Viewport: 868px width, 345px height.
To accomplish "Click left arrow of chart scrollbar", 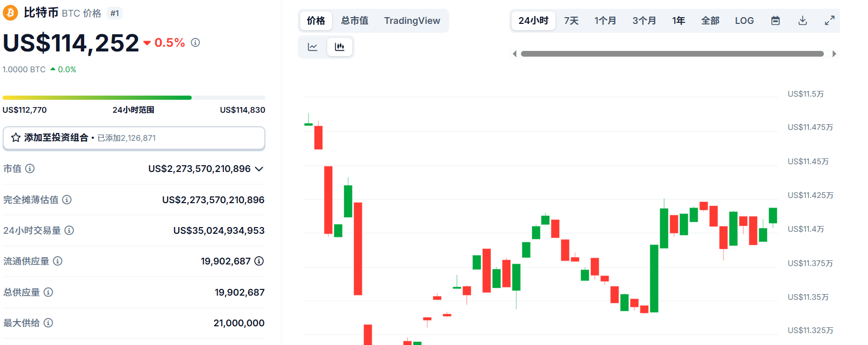I will coord(514,54).
